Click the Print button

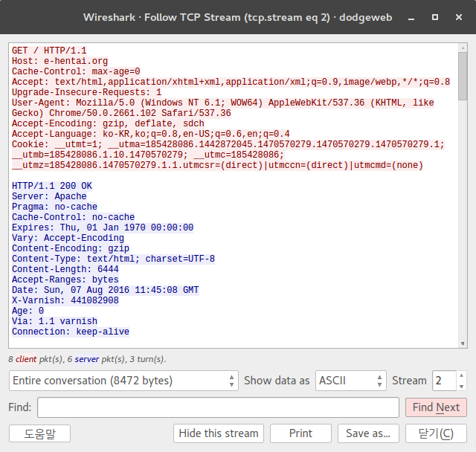[300, 433]
